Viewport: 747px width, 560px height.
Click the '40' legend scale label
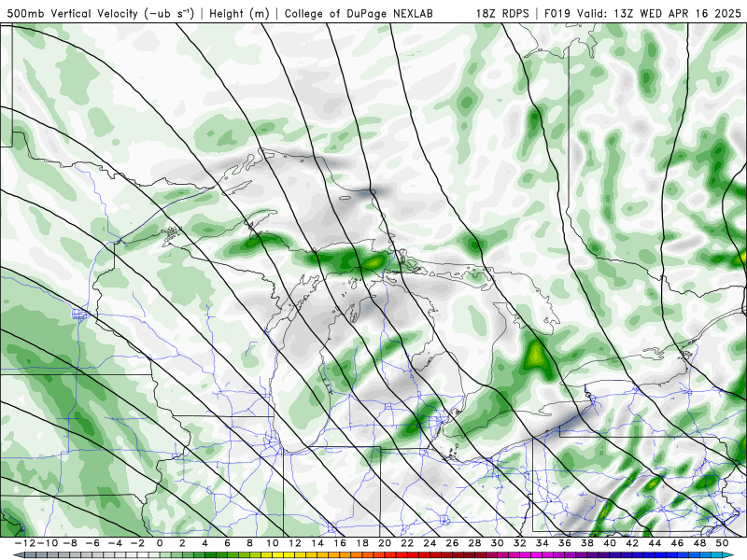tap(610, 543)
